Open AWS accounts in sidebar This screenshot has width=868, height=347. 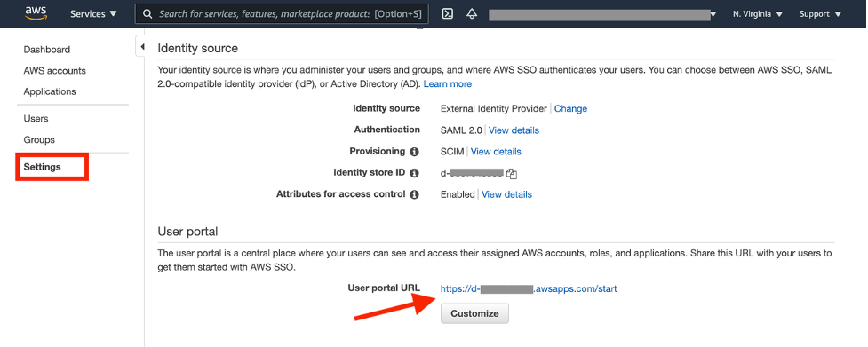coord(55,71)
